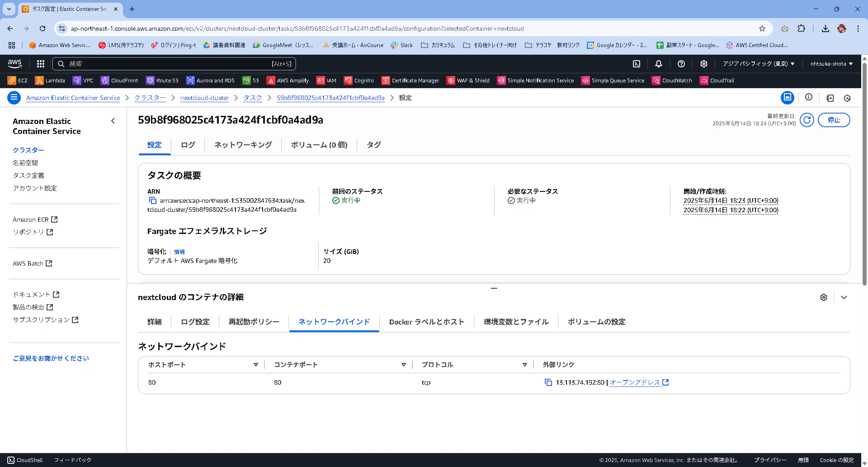The height and width of the screenshot is (467, 868).
Task: Open IAM from the favorites bar
Action: [x=326, y=81]
